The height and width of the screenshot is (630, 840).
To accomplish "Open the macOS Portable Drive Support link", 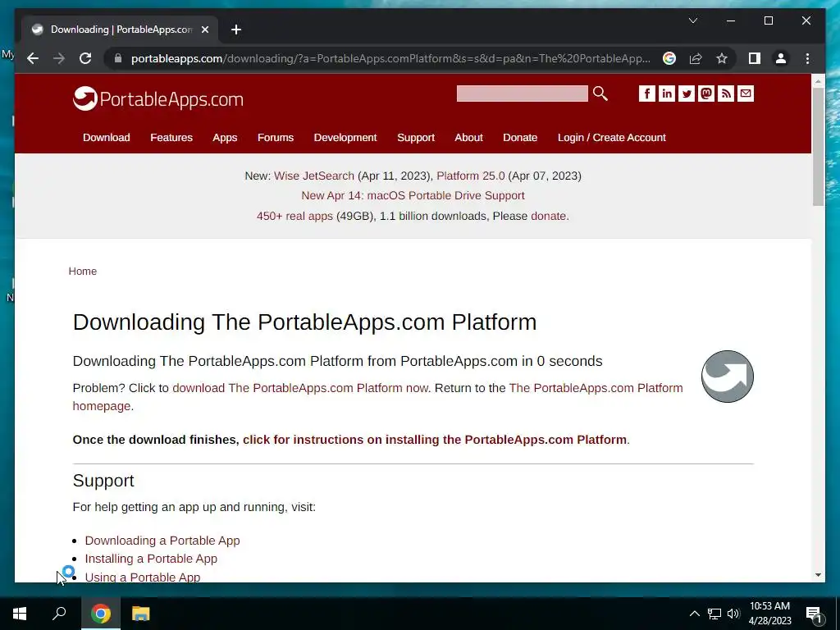I will tap(413, 195).
